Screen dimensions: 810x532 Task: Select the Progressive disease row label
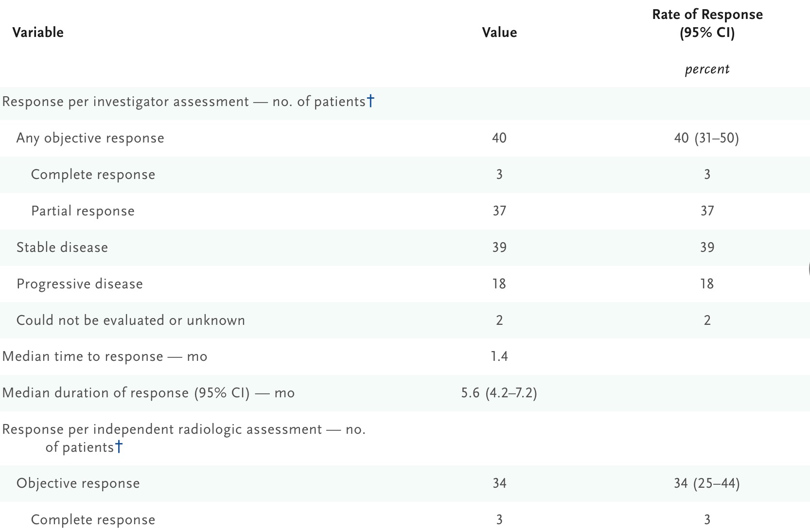point(80,284)
